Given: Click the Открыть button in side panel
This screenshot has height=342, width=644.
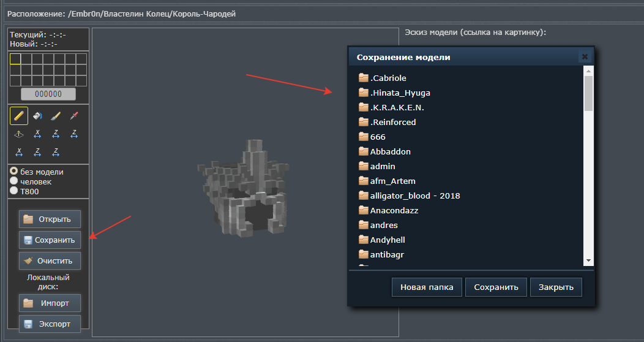Looking at the screenshot, I should pyautogui.click(x=50, y=219).
